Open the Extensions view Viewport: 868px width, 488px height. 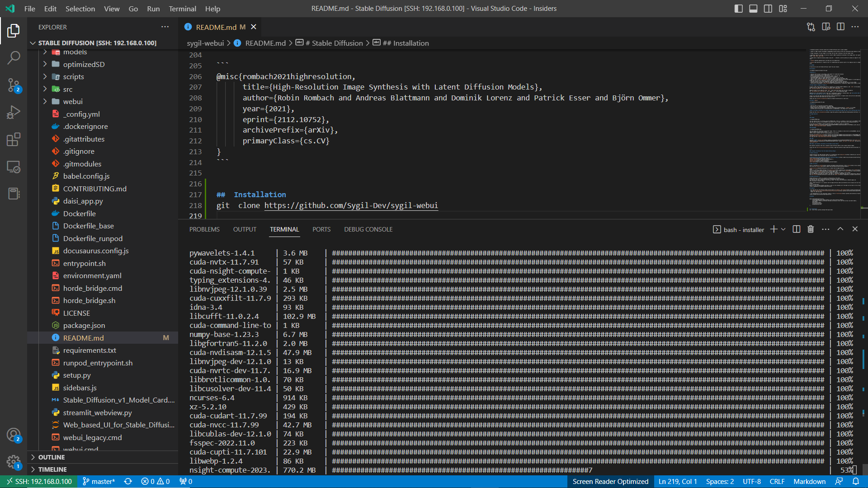click(x=14, y=139)
